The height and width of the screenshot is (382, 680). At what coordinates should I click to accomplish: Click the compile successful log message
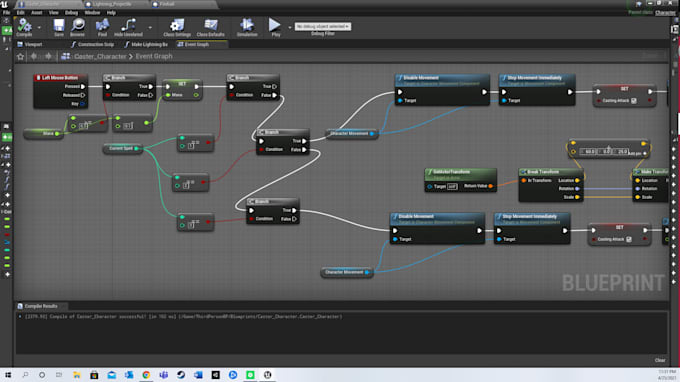point(183,317)
